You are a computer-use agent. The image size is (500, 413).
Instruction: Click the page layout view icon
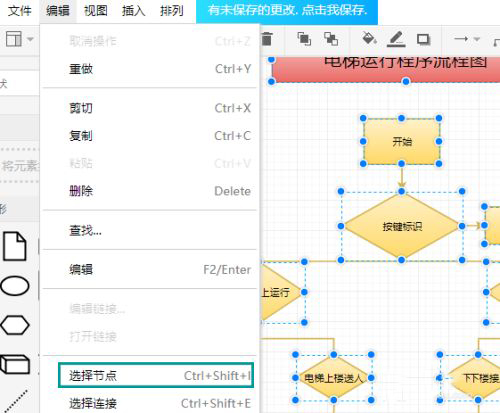[14, 39]
